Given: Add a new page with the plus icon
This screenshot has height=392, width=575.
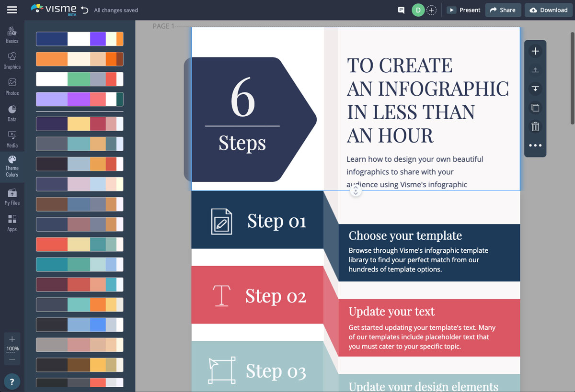Looking at the screenshot, I should 535,51.
